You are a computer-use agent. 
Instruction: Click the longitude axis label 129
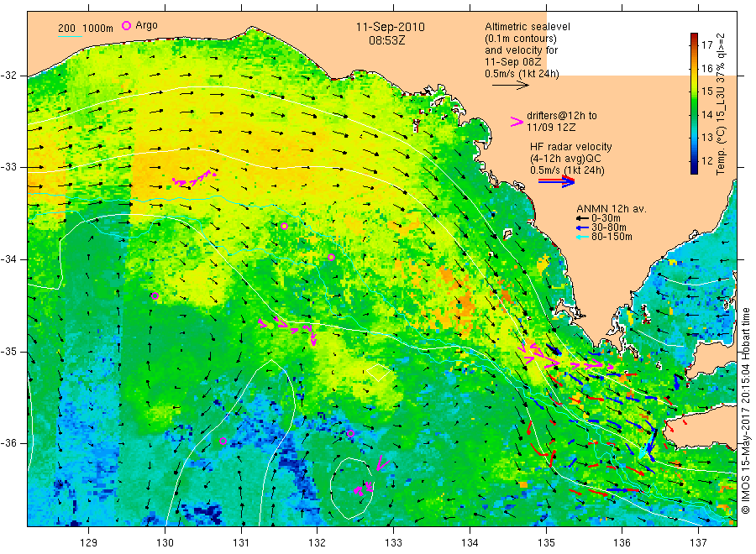click(89, 543)
